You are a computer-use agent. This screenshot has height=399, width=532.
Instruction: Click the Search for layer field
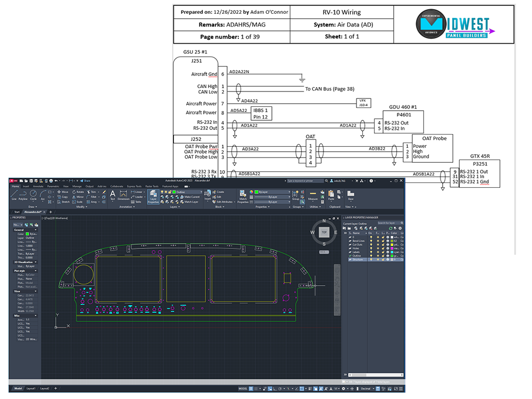[x=390, y=223]
